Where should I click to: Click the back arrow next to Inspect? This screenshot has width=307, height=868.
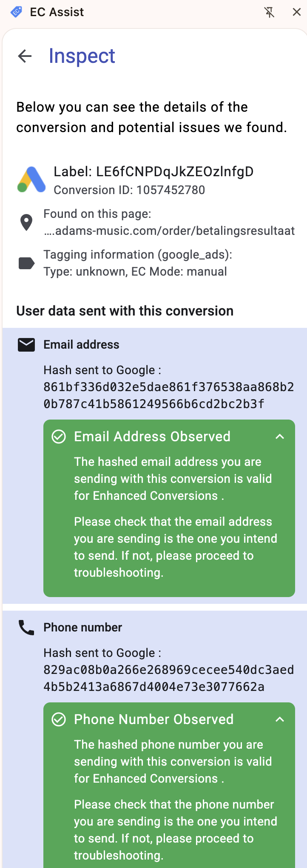25,56
